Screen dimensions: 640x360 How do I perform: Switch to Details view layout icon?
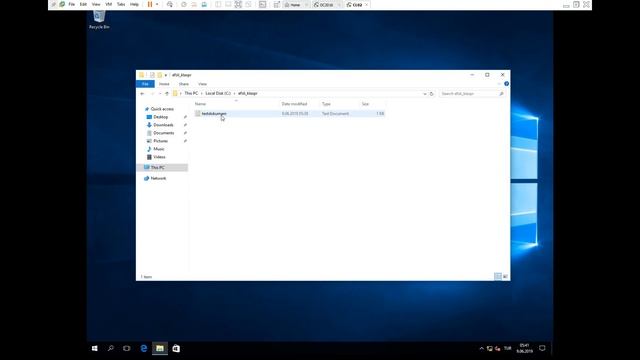point(498,276)
